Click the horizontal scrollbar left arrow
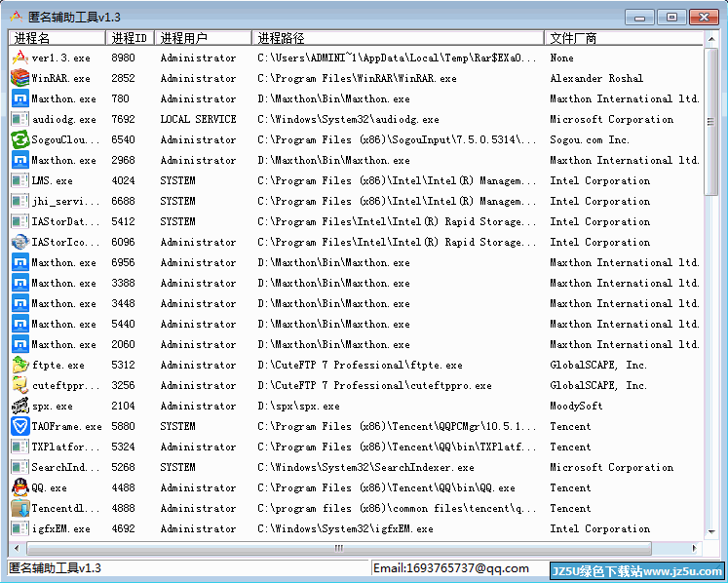728x583 pixels. tap(17, 548)
